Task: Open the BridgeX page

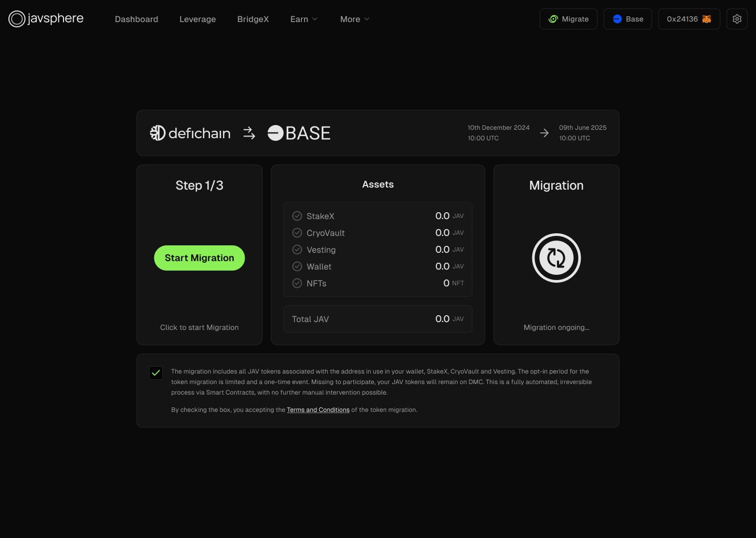Action: click(x=253, y=19)
